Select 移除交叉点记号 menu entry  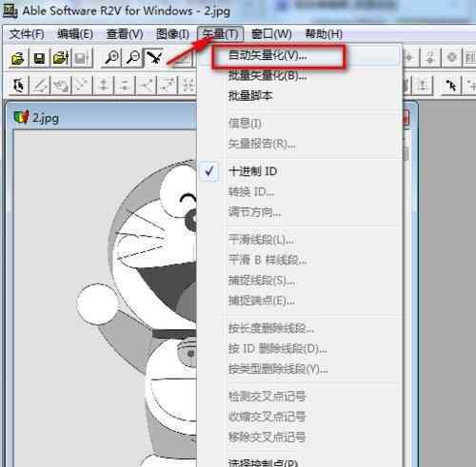click(x=300, y=437)
